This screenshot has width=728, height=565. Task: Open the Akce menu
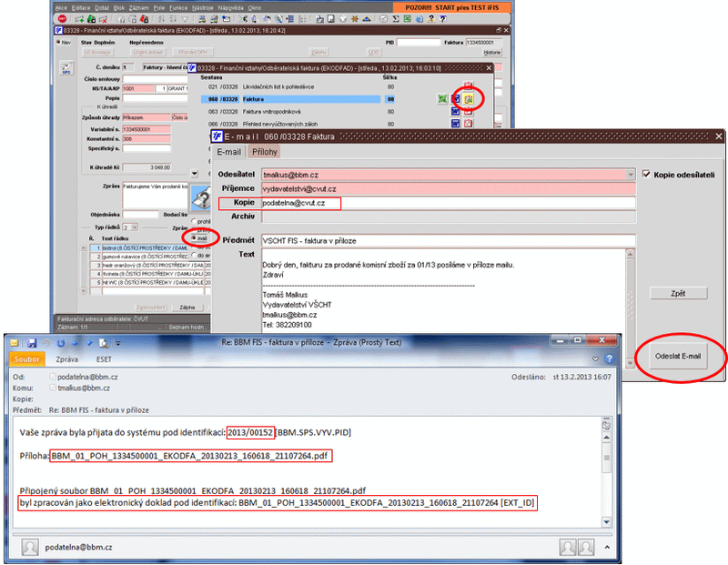(61, 8)
